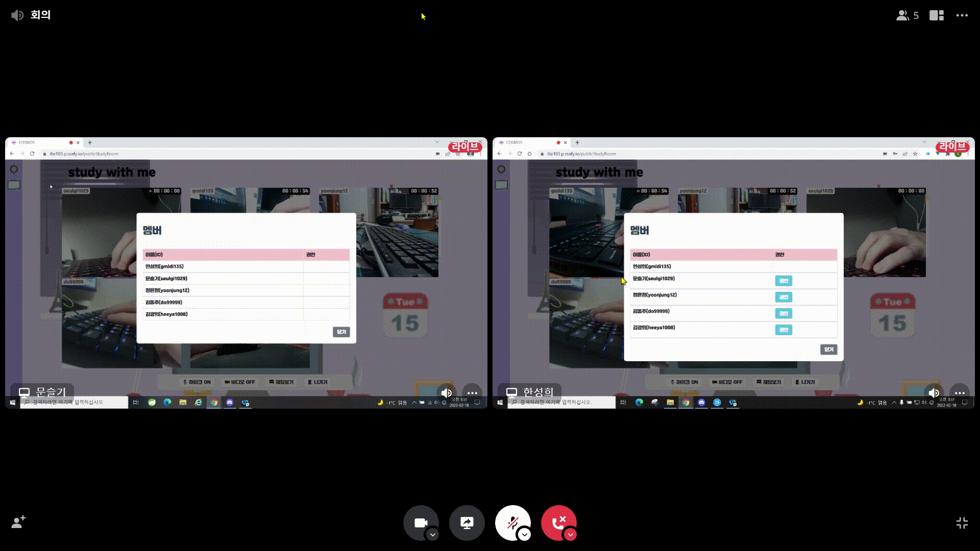Hang up the call
980x551 pixels.
(x=558, y=522)
